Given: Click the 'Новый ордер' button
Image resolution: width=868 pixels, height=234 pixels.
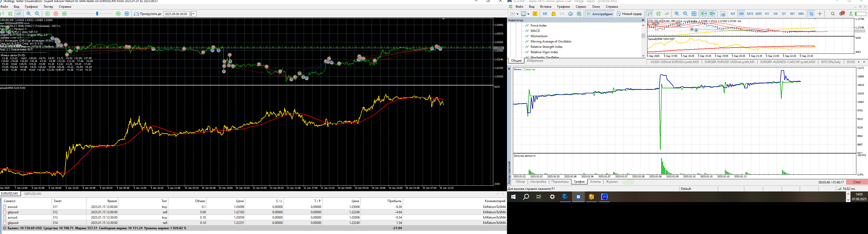Looking at the screenshot, I should (629, 14).
